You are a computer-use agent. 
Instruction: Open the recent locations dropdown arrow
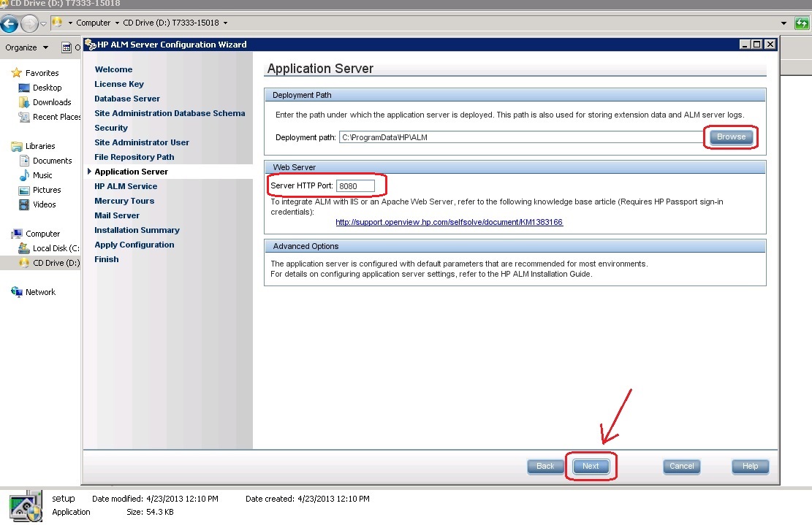coord(44,23)
